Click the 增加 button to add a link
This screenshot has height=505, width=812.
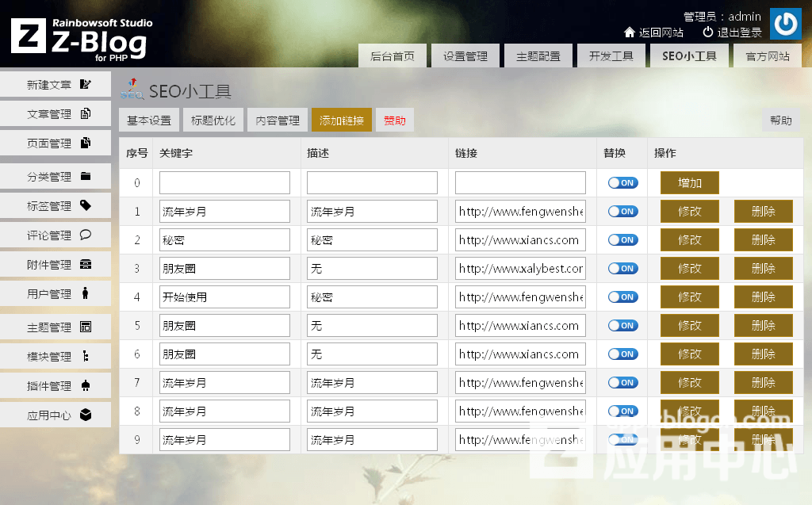click(x=689, y=182)
